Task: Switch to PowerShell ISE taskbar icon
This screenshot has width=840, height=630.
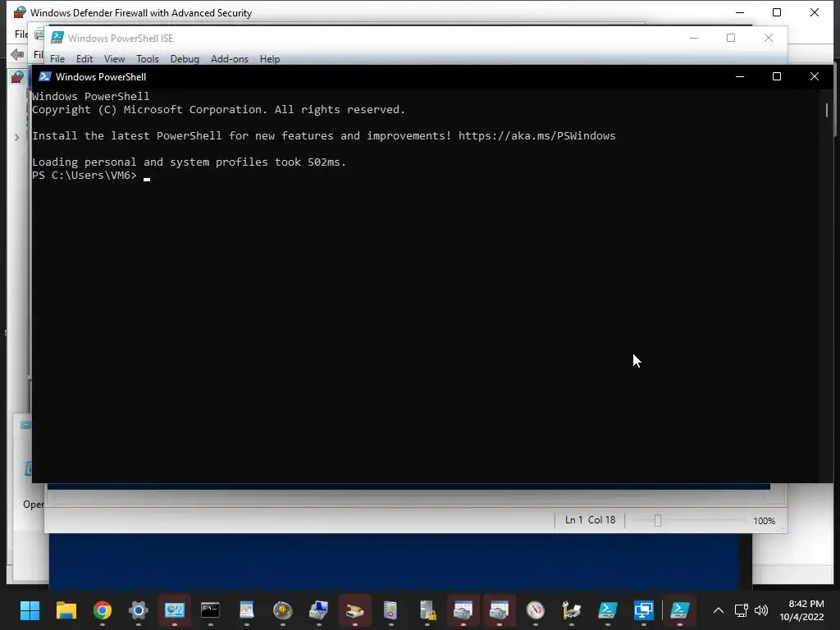Action: click(x=608, y=610)
